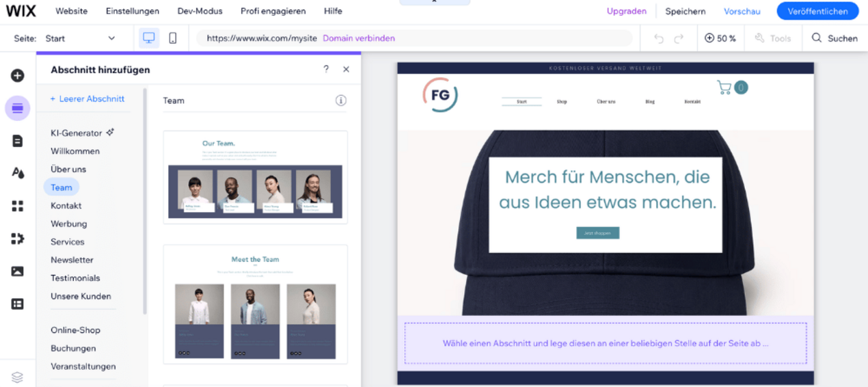Open panel help question mark
868x387 pixels.
point(326,69)
